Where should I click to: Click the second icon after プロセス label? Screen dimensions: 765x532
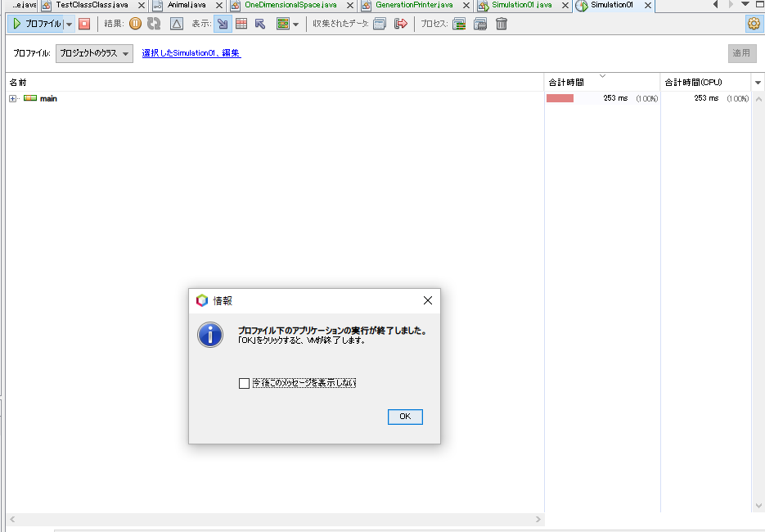480,24
